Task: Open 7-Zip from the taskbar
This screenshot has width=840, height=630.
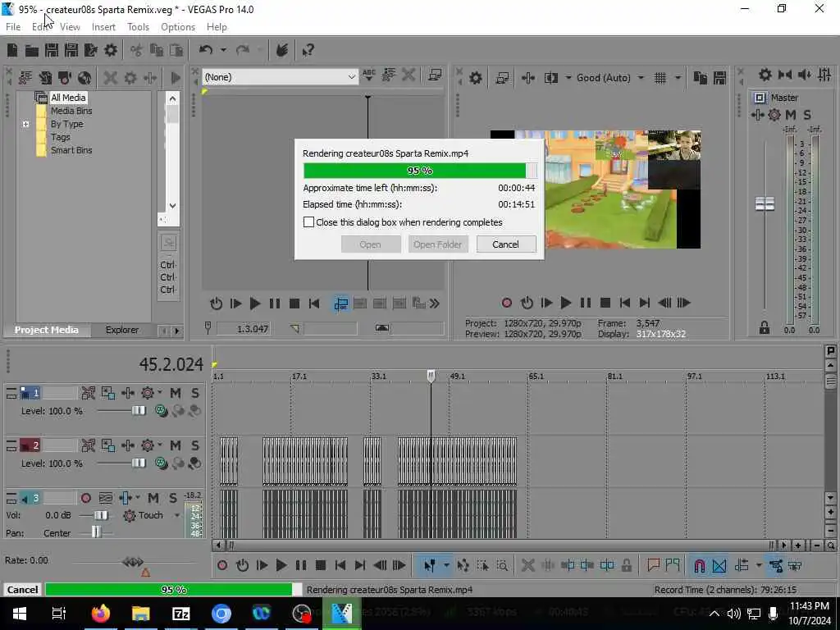Action: (x=180, y=614)
